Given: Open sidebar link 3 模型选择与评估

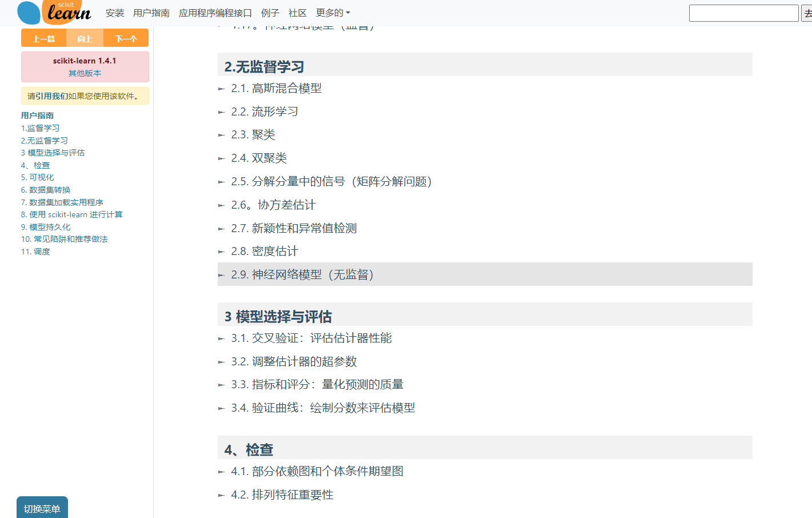Looking at the screenshot, I should 53,153.
